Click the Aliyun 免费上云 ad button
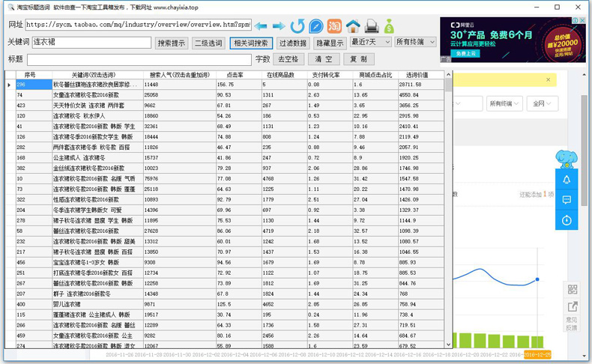Image resolution: width=592 pixels, height=364 pixels. click(x=465, y=54)
